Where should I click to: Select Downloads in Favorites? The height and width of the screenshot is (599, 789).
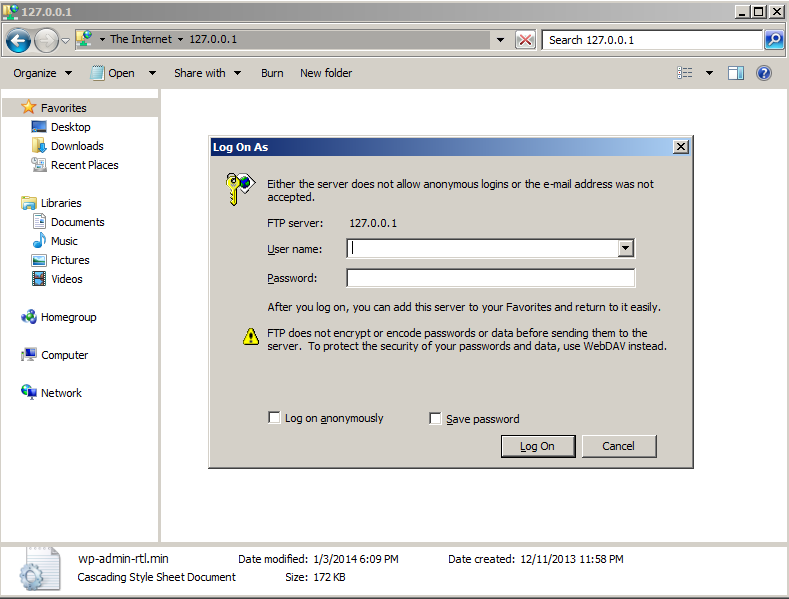pos(77,146)
